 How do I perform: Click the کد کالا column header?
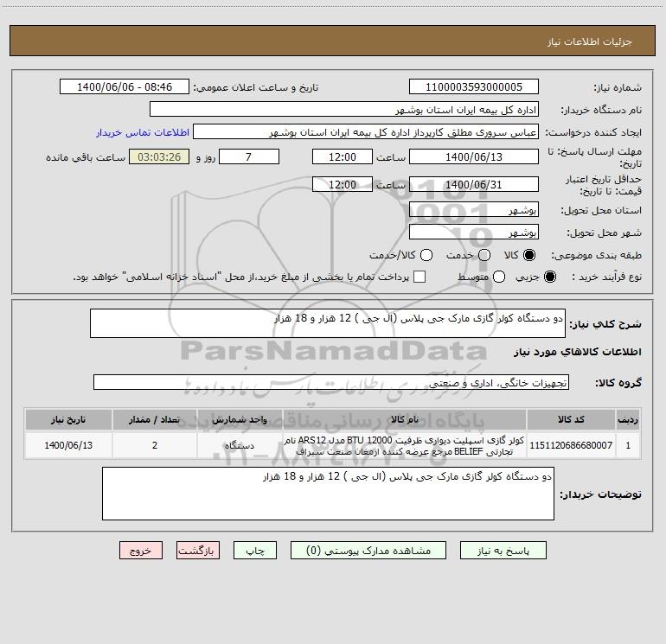[571, 420]
